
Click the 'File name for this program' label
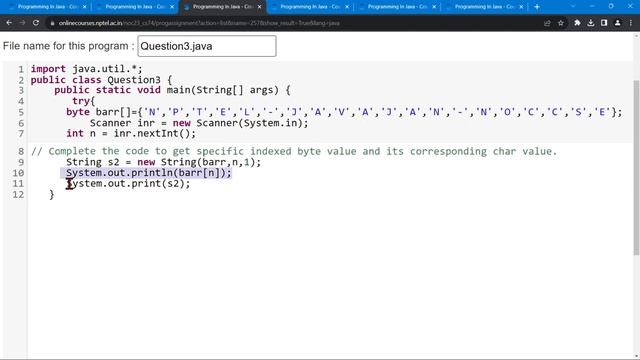[68, 46]
